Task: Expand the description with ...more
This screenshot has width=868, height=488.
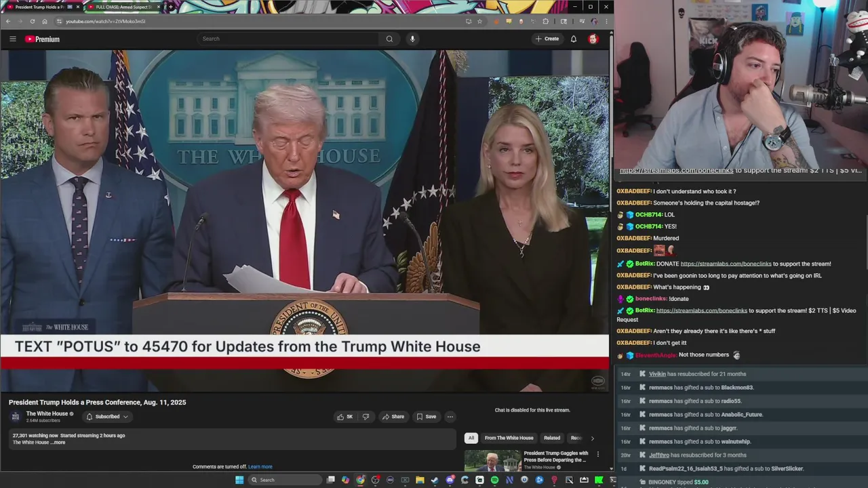Action: pyautogui.click(x=59, y=443)
